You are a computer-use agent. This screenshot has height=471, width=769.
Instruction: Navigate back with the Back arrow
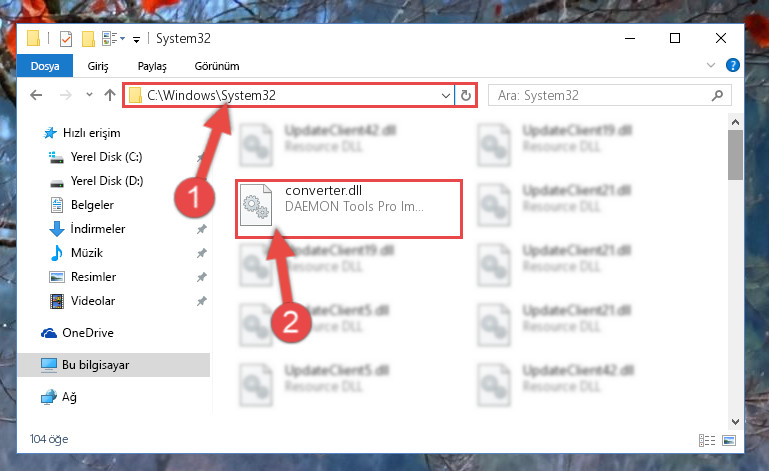click(36, 95)
